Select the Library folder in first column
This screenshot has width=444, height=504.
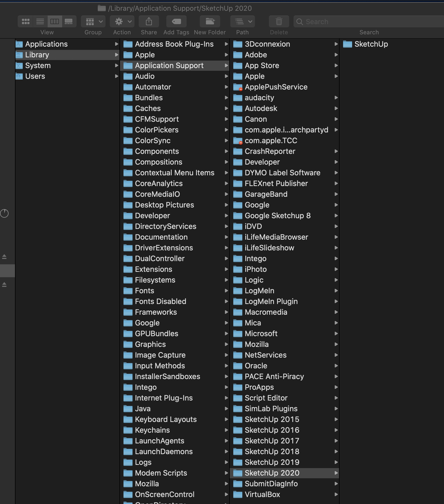click(67, 55)
